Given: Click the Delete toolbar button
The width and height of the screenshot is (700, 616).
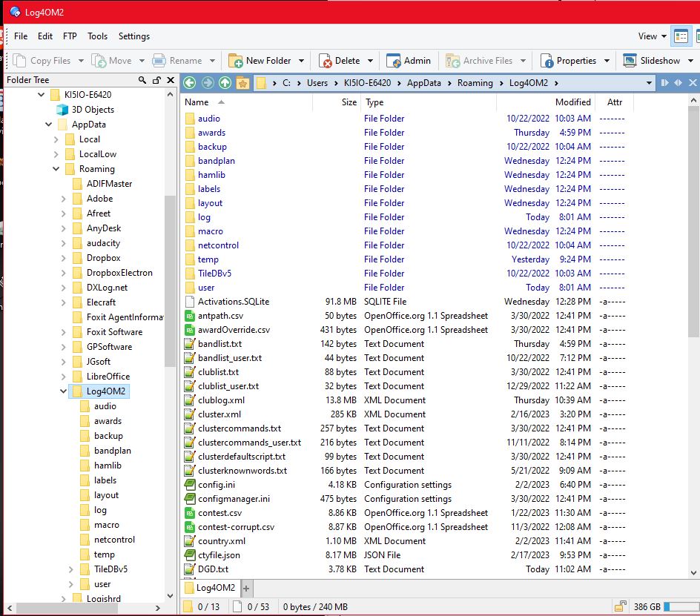Looking at the screenshot, I should click(340, 60).
